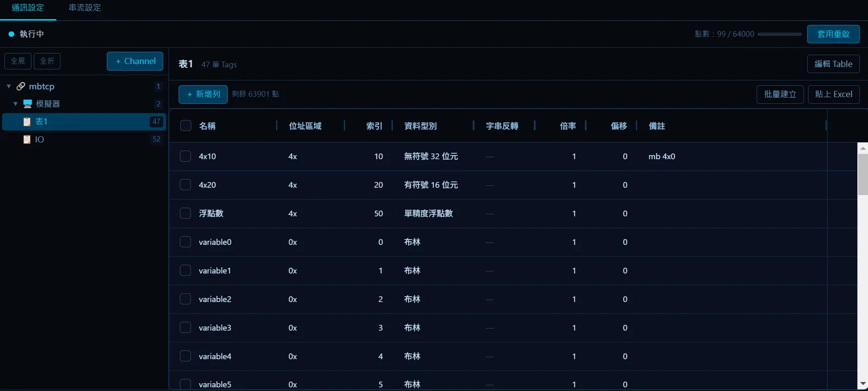Select the 表1 tree item
This screenshot has width=868, height=391.
click(x=83, y=122)
